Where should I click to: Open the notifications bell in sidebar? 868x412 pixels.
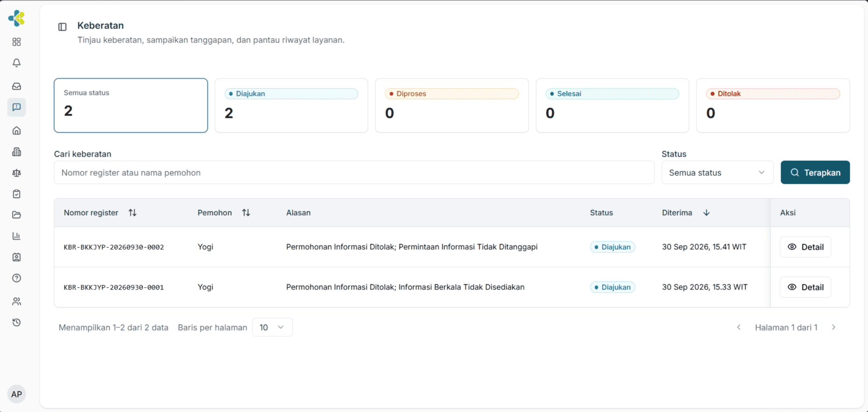point(16,63)
